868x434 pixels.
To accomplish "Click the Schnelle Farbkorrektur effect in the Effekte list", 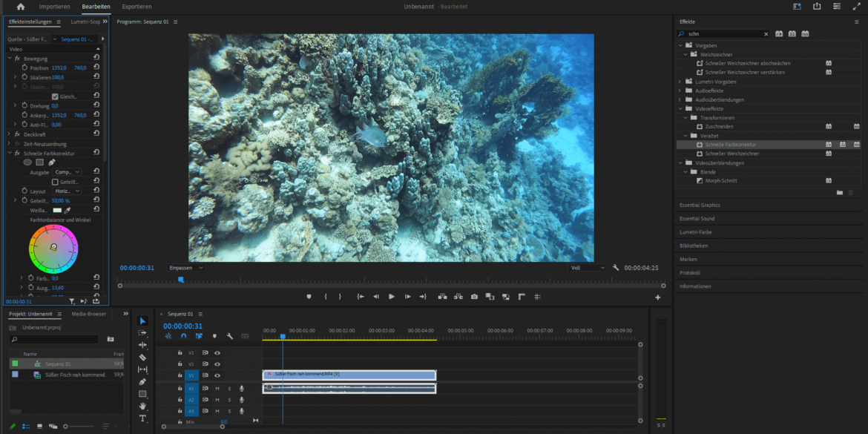I will tap(731, 144).
